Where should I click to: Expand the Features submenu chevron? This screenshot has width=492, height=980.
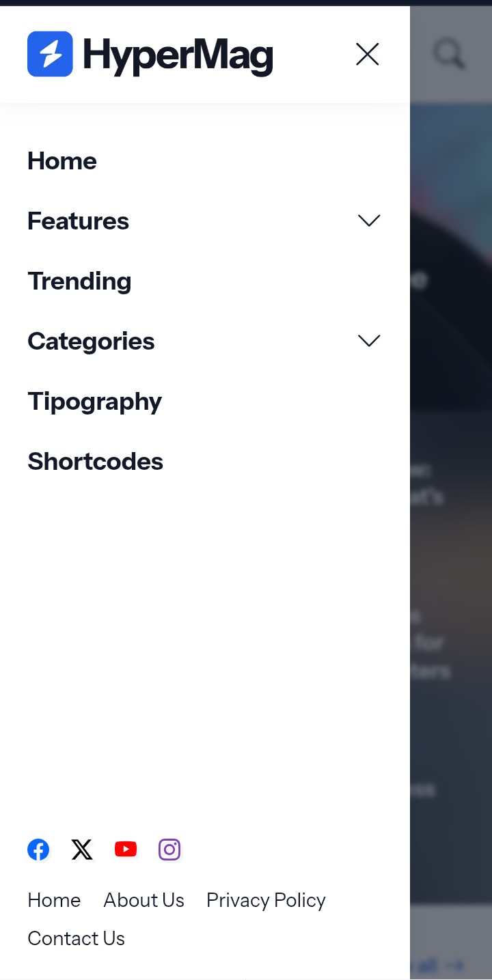[369, 221]
